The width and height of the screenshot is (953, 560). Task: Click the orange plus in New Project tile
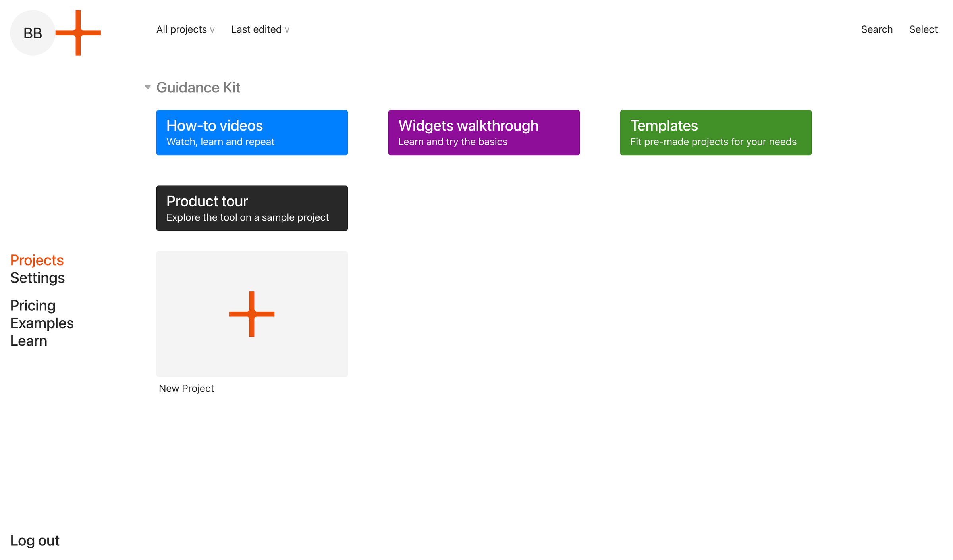pos(252,314)
